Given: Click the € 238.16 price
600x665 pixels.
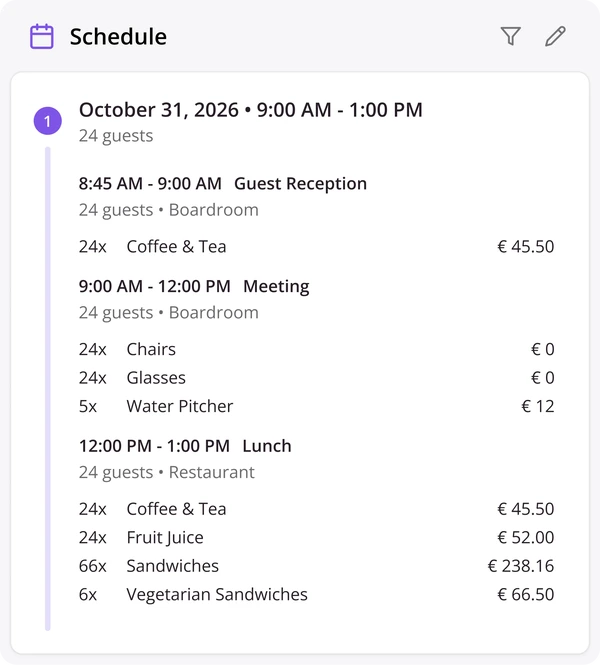Looking at the screenshot, I should pos(521,566).
